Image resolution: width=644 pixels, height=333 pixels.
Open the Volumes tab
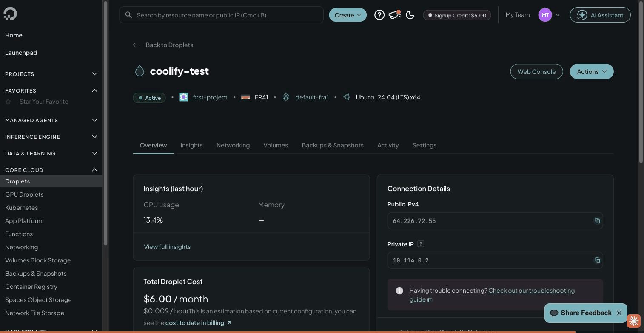tap(276, 145)
